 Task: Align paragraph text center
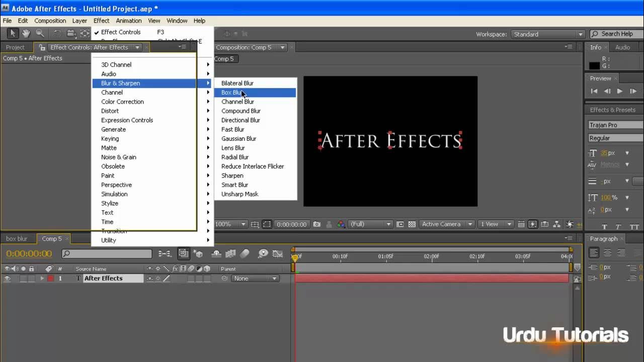point(607,253)
